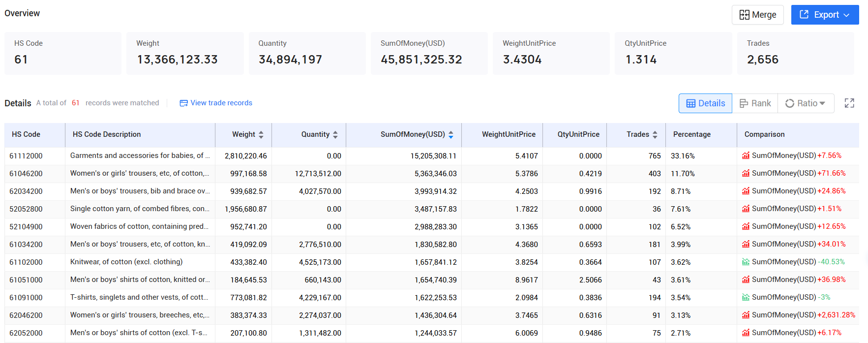Viewport: 868px width, 343px height.
Task: Click weight value 2,810,220.46
Action: [x=246, y=156]
